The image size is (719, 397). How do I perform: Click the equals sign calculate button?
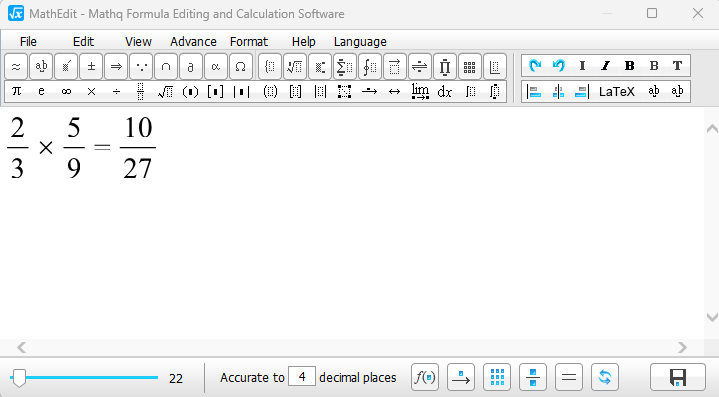(569, 378)
